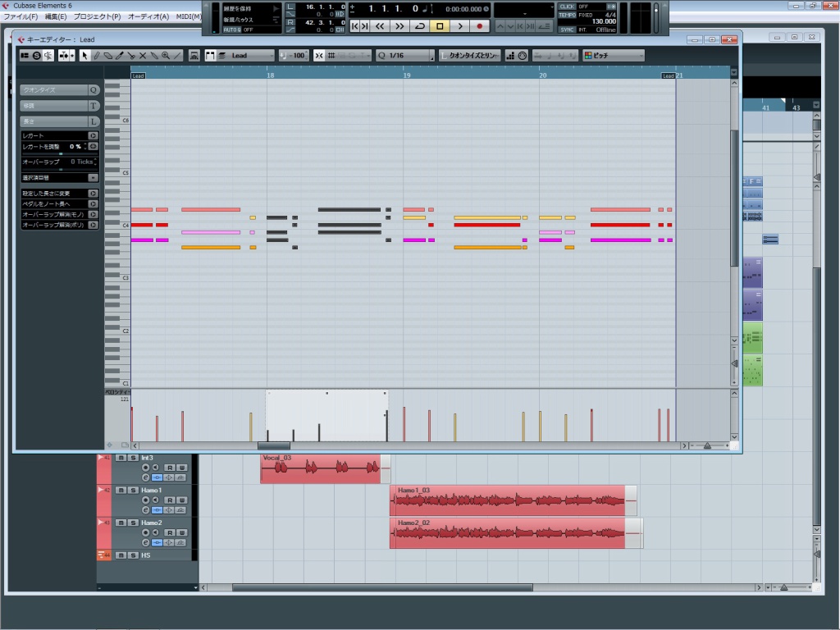This screenshot has width=840, height=630.
Task: Apply the レガート function button
Action: pyautogui.click(x=93, y=135)
